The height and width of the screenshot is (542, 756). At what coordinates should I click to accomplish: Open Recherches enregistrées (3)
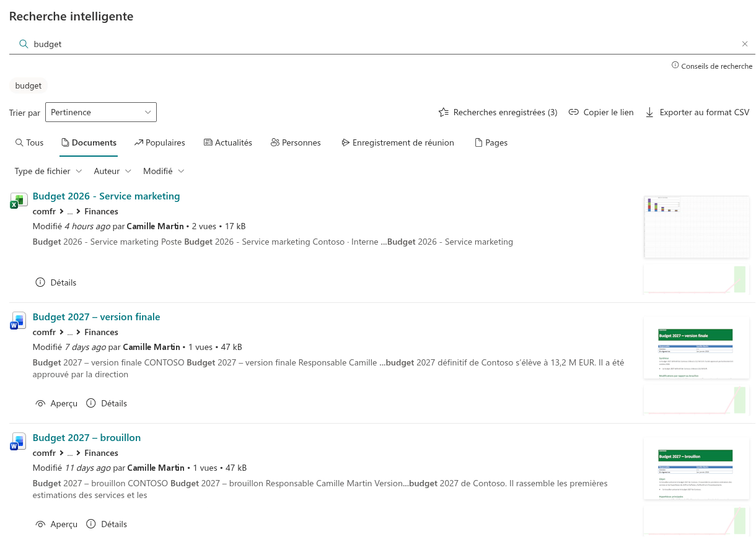point(505,112)
